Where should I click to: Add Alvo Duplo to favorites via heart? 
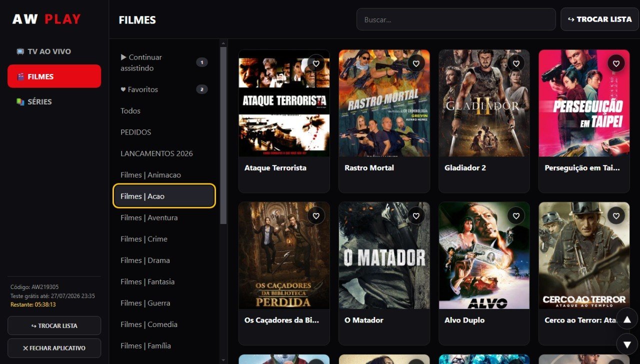[516, 216]
